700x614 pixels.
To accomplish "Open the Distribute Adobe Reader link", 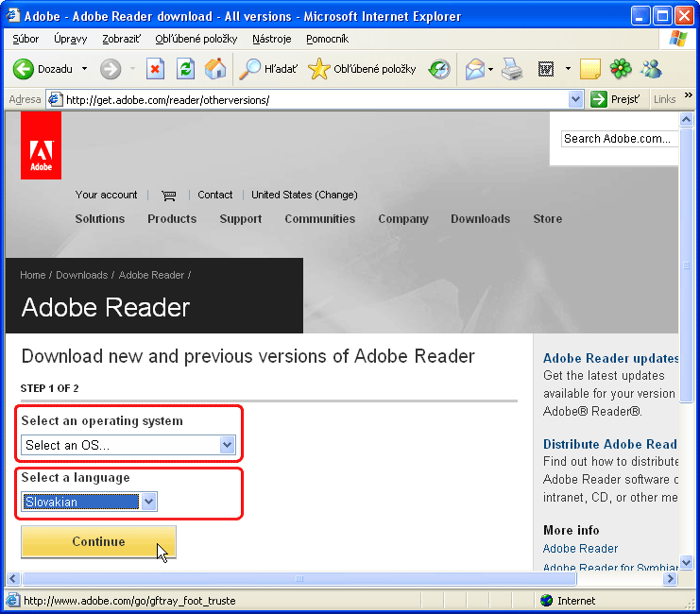I will tap(610, 444).
